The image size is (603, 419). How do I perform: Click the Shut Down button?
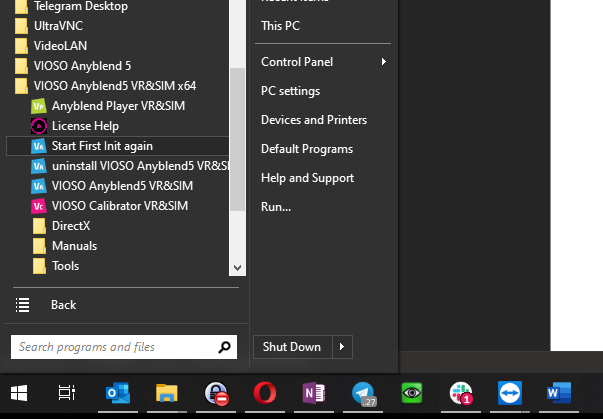291,347
